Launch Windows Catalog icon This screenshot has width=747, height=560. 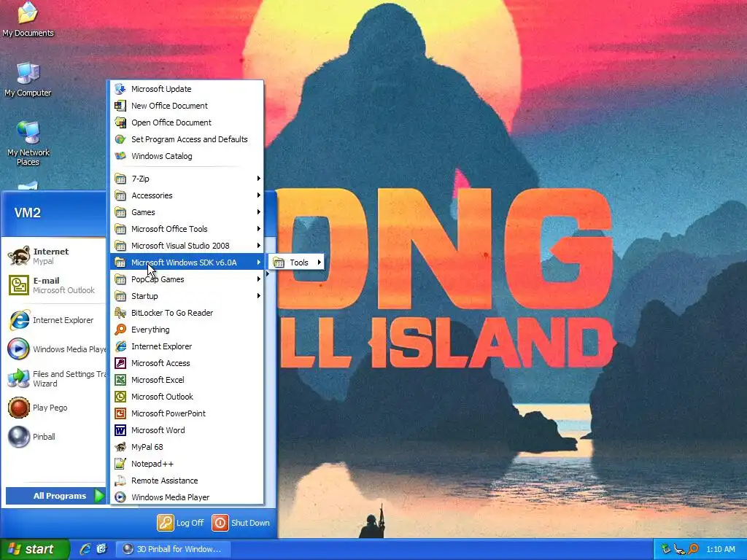pos(120,156)
